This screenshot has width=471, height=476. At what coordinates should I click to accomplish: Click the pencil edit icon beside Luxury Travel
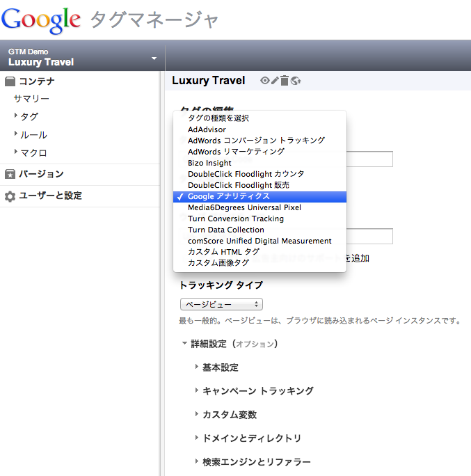[x=275, y=81]
